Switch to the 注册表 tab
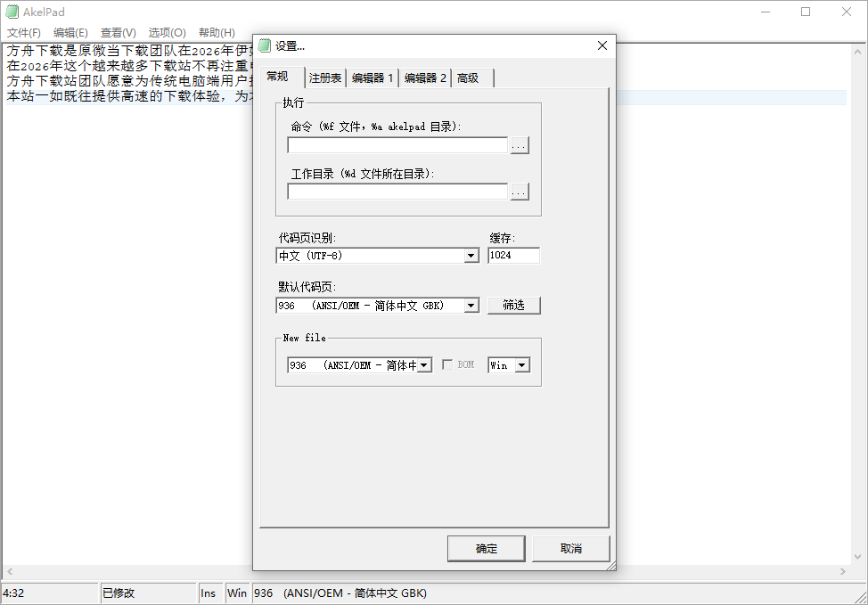868x605 pixels. (x=325, y=77)
